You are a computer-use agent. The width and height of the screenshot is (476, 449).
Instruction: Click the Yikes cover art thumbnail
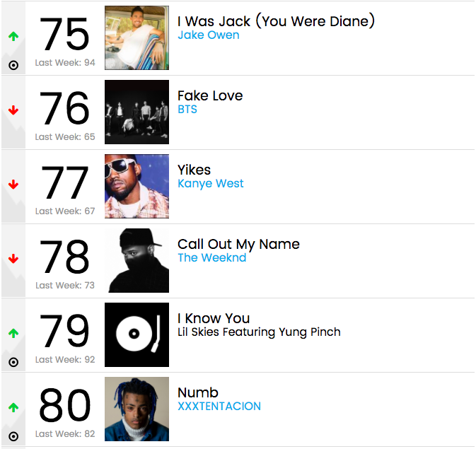coord(137,186)
